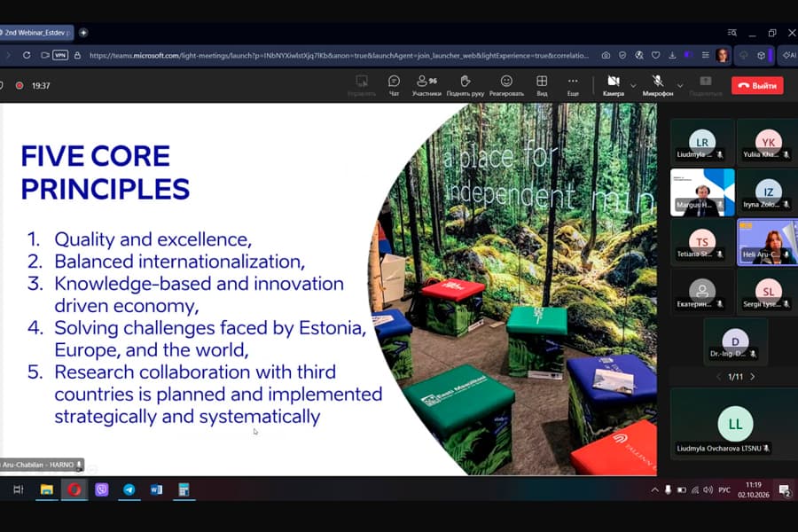Switch keyboard language РУС indicator
This screenshot has height=532, width=798.
click(x=724, y=490)
